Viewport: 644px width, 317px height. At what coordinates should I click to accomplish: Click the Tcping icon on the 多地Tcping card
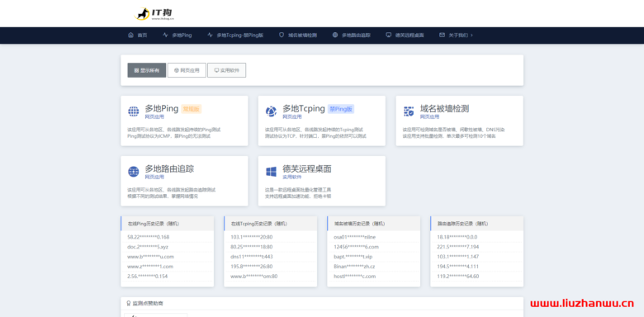coord(271,111)
